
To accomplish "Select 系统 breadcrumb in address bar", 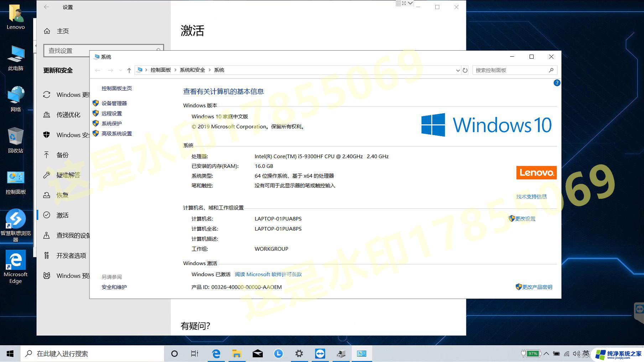I will pos(219,70).
